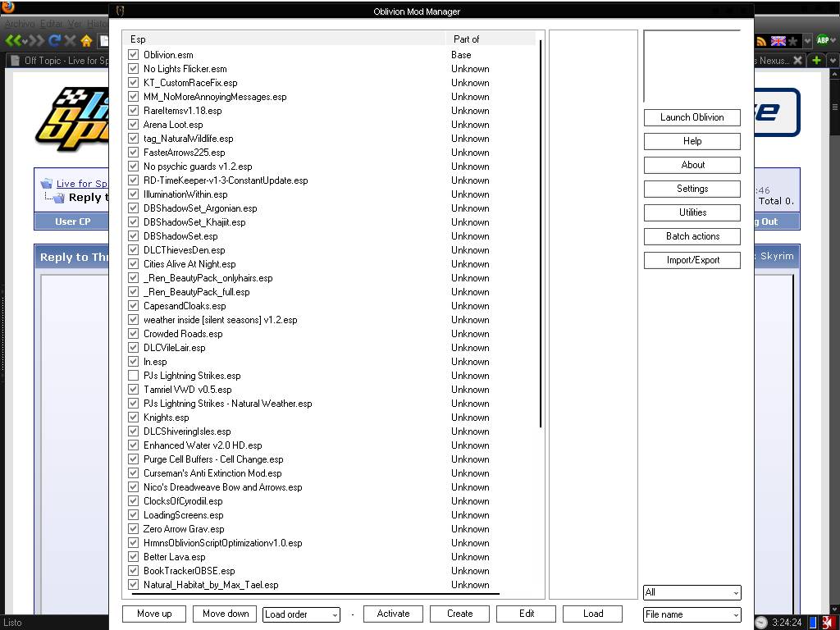Click the Firefox logo in the browser corner
The width and height of the screenshot is (840, 630).
tap(8, 7)
